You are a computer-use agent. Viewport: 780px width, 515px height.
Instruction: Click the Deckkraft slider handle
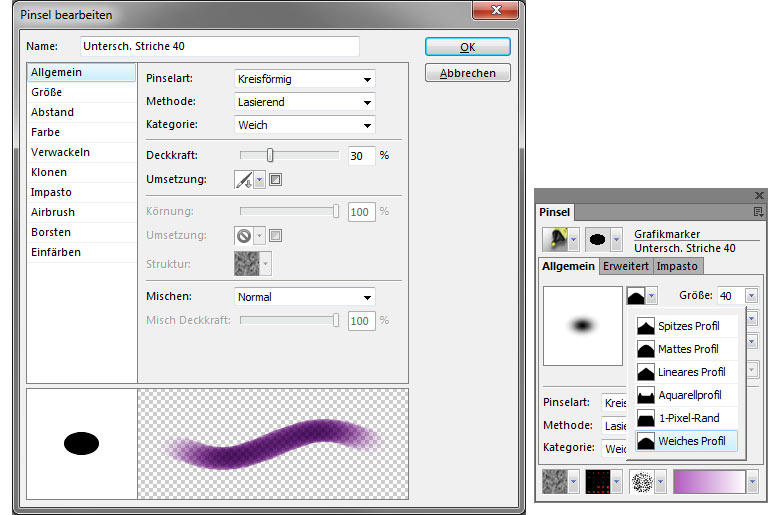coord(270,155)
